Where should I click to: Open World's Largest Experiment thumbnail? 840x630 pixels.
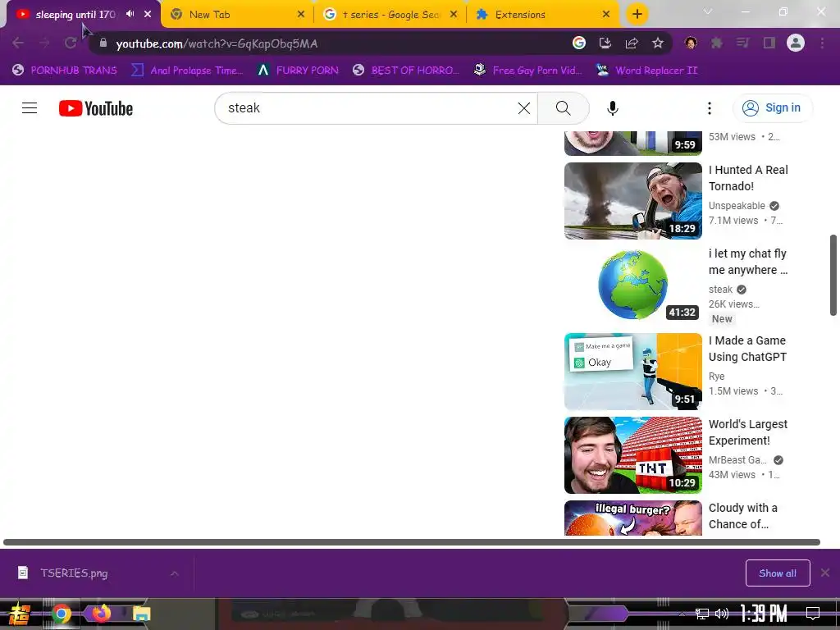(633, 454)
